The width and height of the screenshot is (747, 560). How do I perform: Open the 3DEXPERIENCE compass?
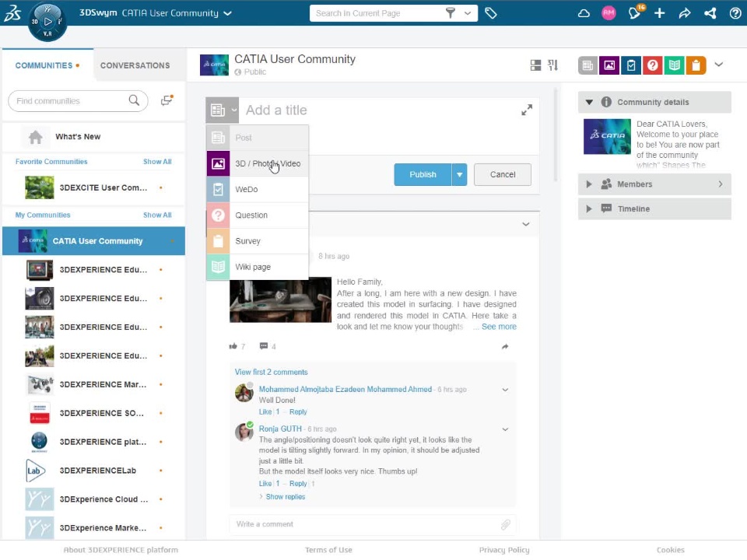[x=47, y=22]
